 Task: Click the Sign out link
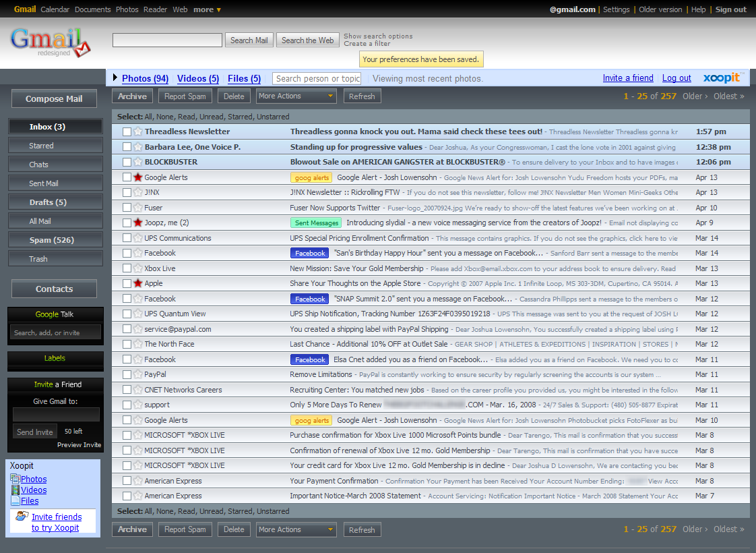pos(730,9)
